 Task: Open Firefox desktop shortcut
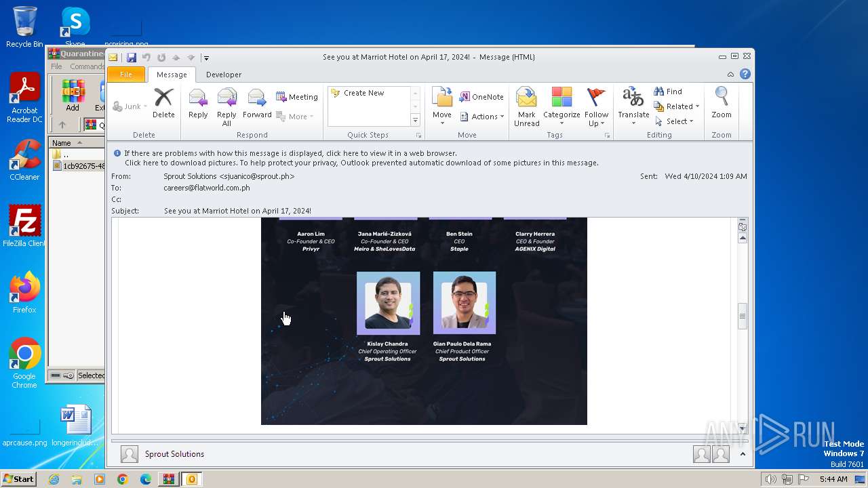click(24, 293)
